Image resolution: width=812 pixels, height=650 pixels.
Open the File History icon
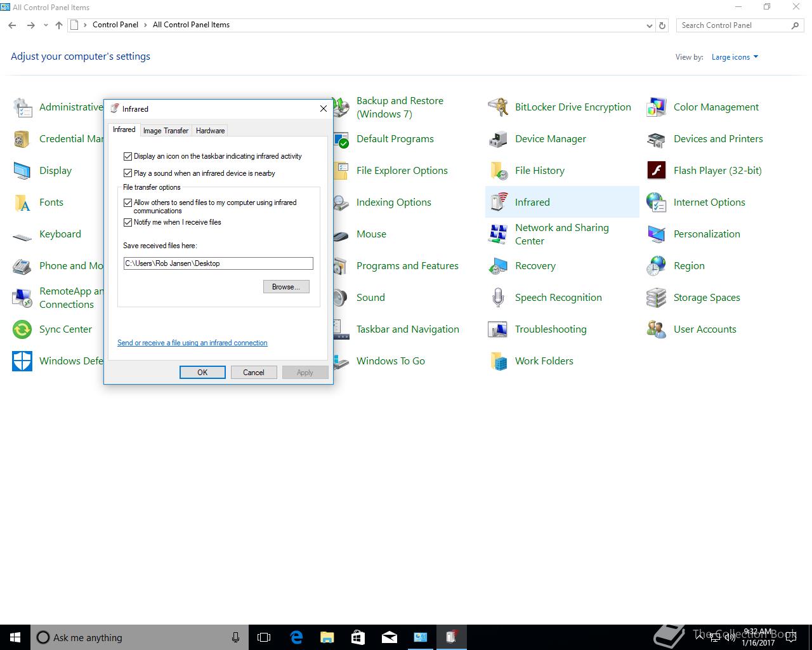point(499,171)
